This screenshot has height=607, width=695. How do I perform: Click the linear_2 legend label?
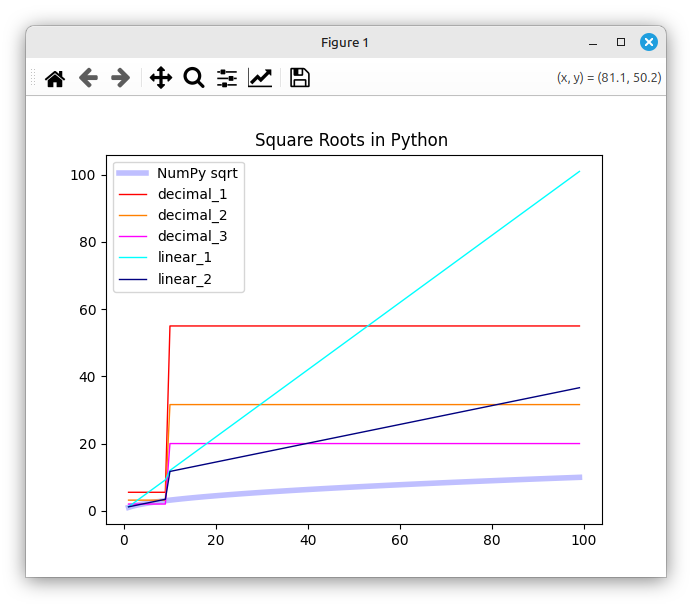pyautogui.click(x=184, y=279)
